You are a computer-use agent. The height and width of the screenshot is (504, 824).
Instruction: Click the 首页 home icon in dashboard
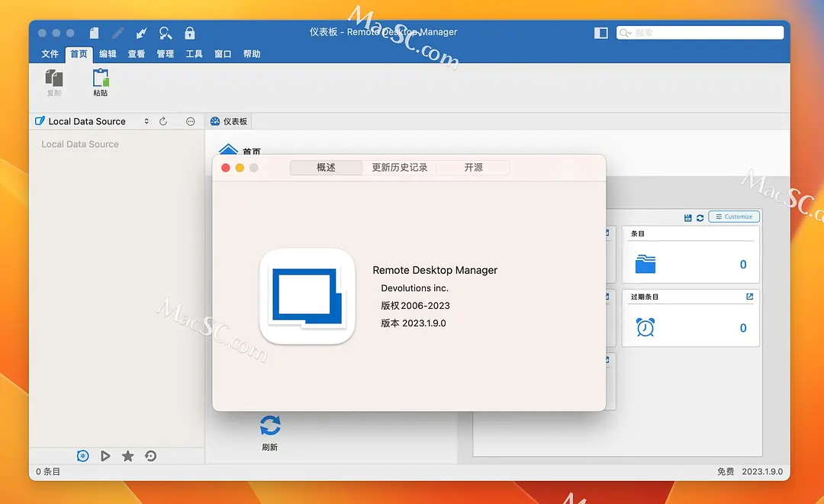point(228,149)
